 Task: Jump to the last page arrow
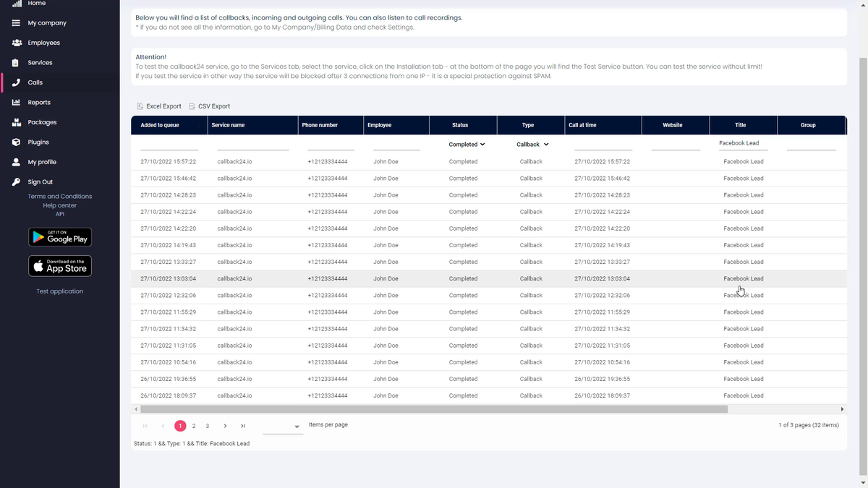[243, 426]
